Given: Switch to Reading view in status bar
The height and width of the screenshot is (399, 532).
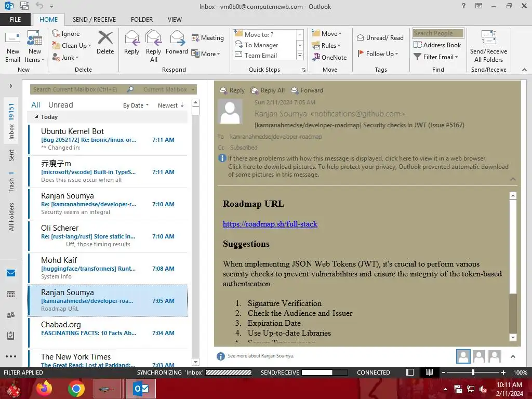Looking at the screenshot, I should (429, 373).
